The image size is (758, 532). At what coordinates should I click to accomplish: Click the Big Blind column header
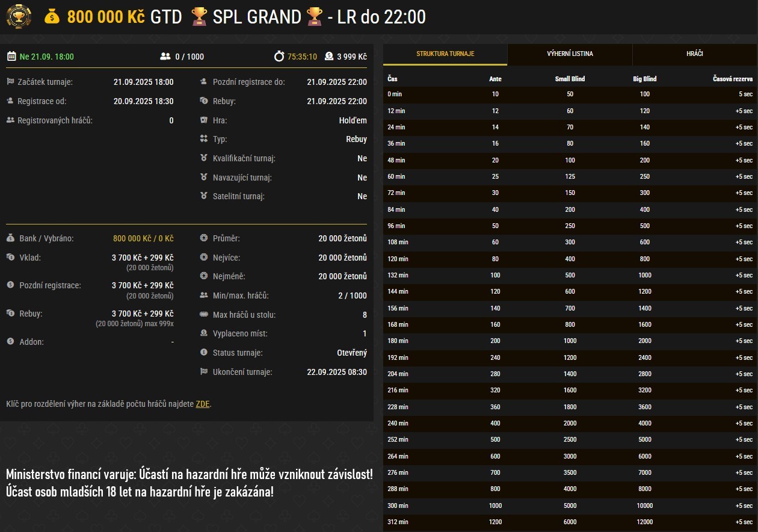click(644, 79)
